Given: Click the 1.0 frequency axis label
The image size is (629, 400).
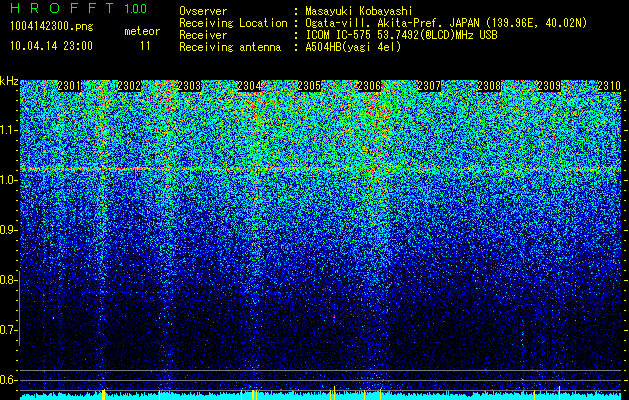Looking at the screenshot, I should (x=8, y=180).
